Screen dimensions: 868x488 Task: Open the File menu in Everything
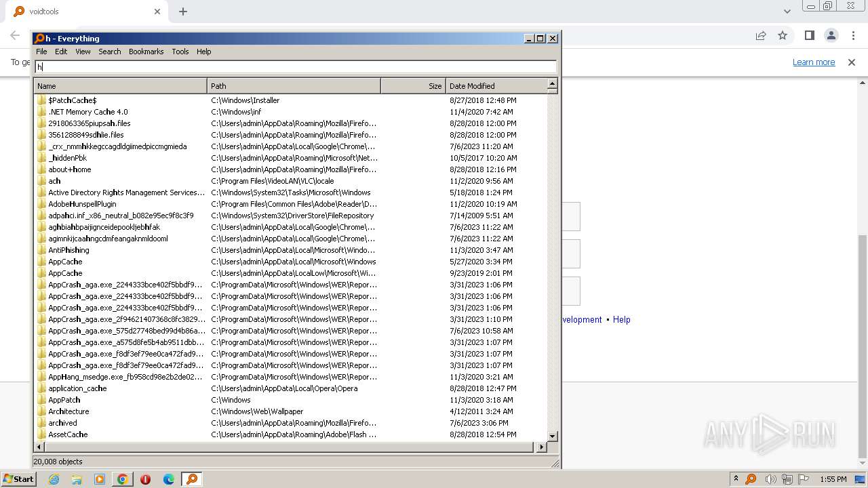point(41,52)
